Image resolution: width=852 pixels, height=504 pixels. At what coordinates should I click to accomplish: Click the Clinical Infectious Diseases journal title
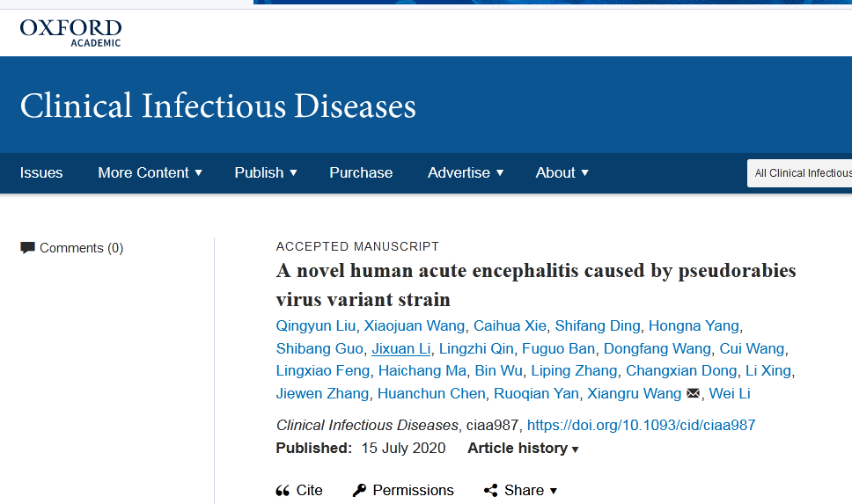pyautogui.click(x=218, y=106)
